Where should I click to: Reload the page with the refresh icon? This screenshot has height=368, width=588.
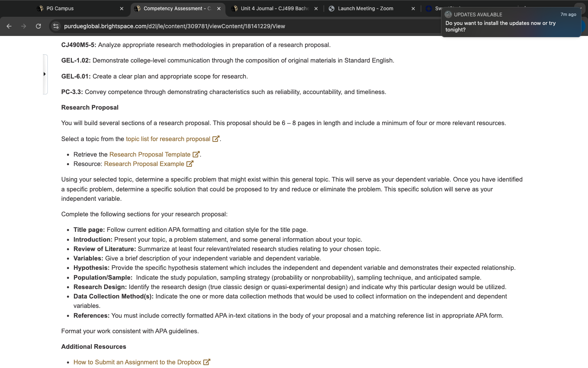(38, 26)
